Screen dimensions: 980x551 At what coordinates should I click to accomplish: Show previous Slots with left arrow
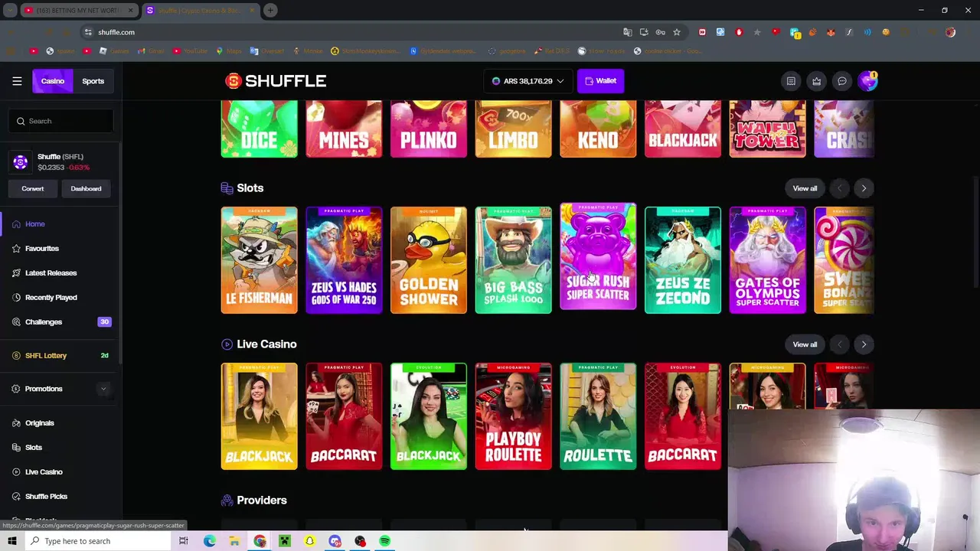pyautogui.click(x=839, y=188)
